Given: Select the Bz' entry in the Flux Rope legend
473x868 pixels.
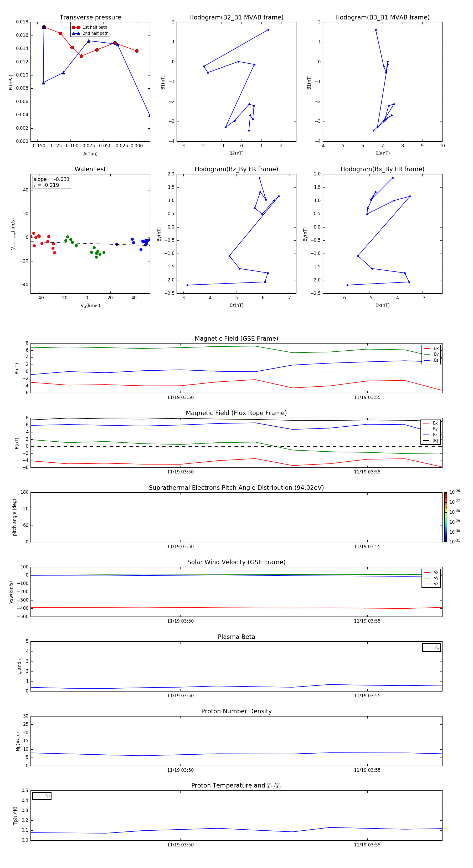Looking at the screenshot, I should click(x=431, y=435).
